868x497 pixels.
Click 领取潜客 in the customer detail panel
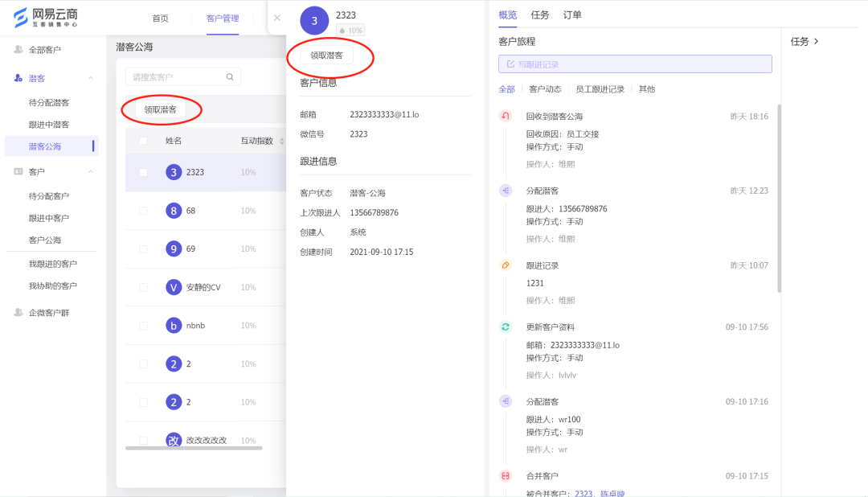[x=325, y=56]
